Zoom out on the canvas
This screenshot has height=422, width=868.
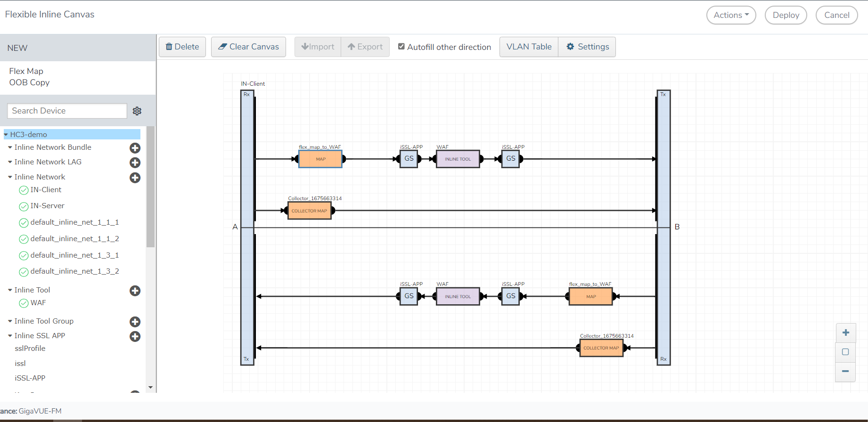846,371
